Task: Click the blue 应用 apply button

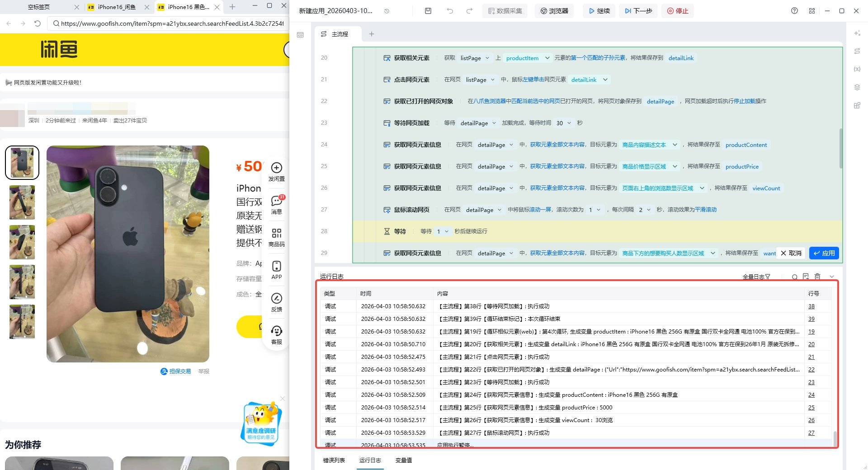Action: (824, 253)
